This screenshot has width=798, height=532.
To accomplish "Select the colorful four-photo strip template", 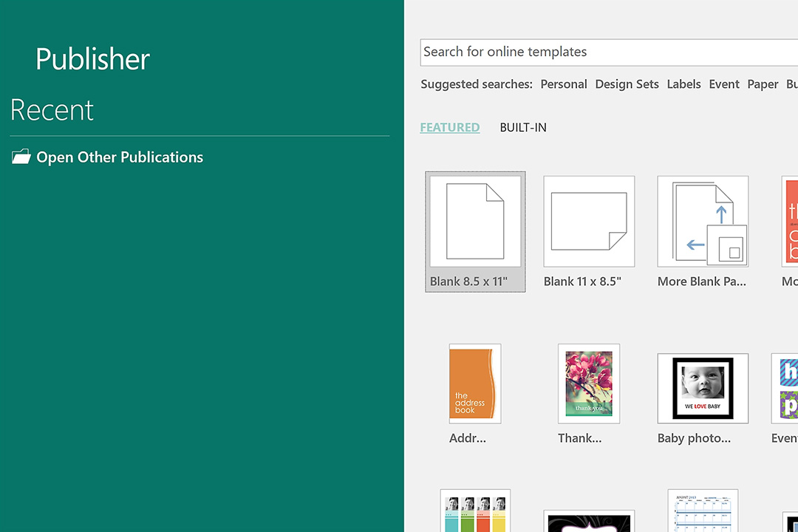I will tap(475, 511).
